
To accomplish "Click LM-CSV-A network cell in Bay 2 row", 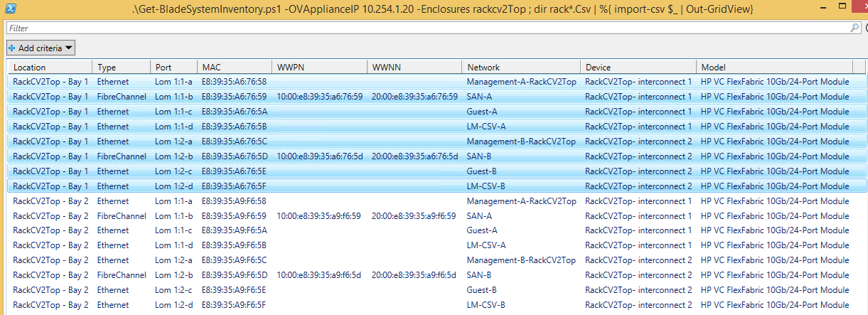I will tap(486, 245).
